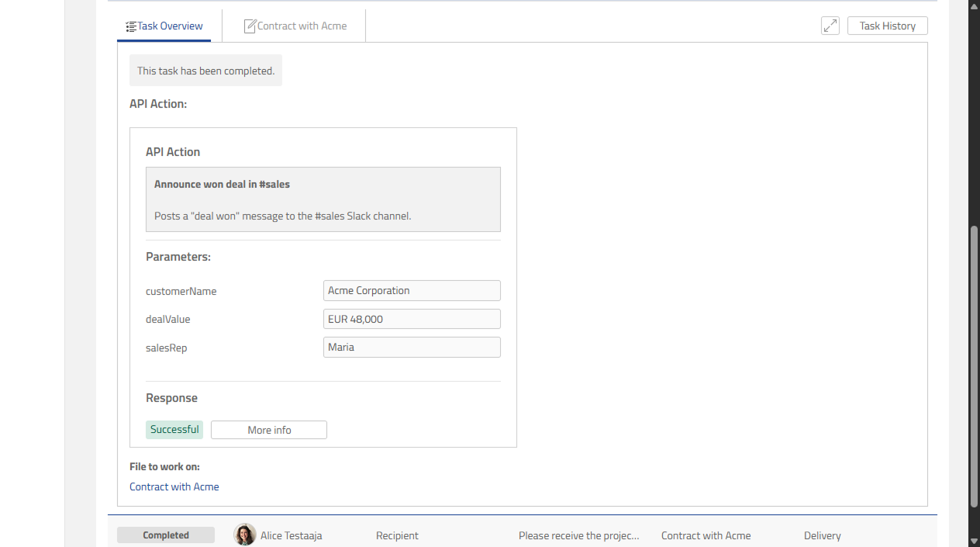
Task: Click the 'File to work on:' label
Action: (x=164, y=466)
